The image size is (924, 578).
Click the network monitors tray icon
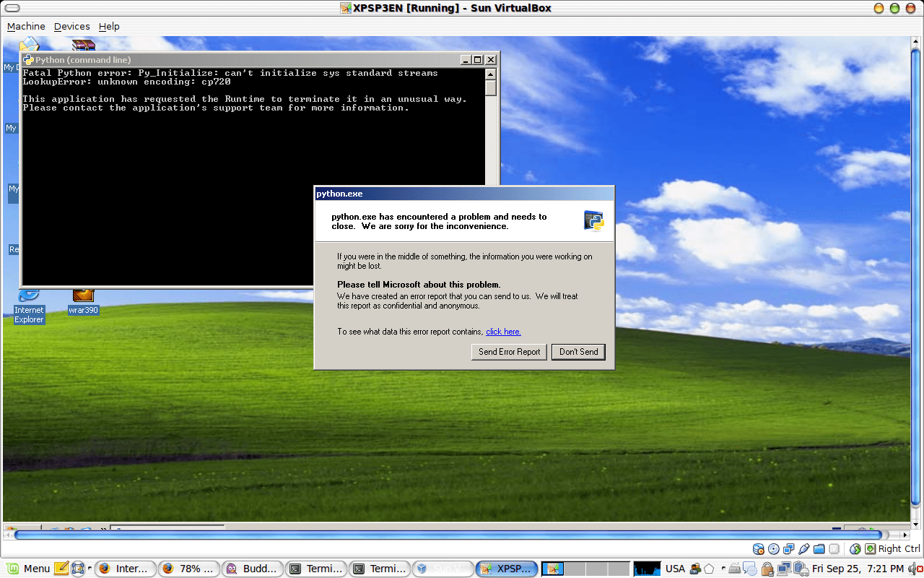[784, 569]
